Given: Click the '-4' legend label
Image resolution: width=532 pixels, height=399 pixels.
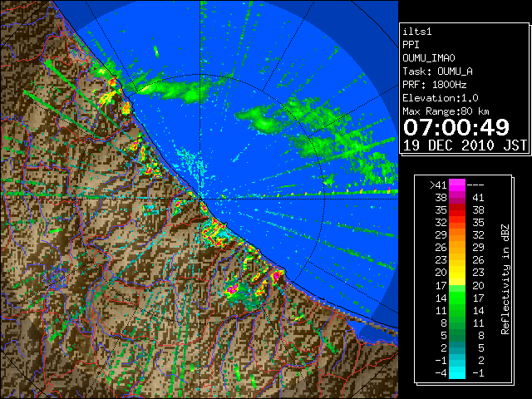Looking at the screenshot, I should pyautogui.click(x=441, y=373).
